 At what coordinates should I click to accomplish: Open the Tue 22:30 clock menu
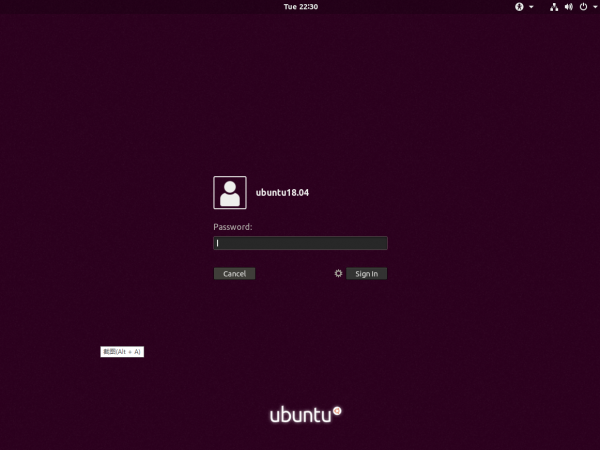300,7
